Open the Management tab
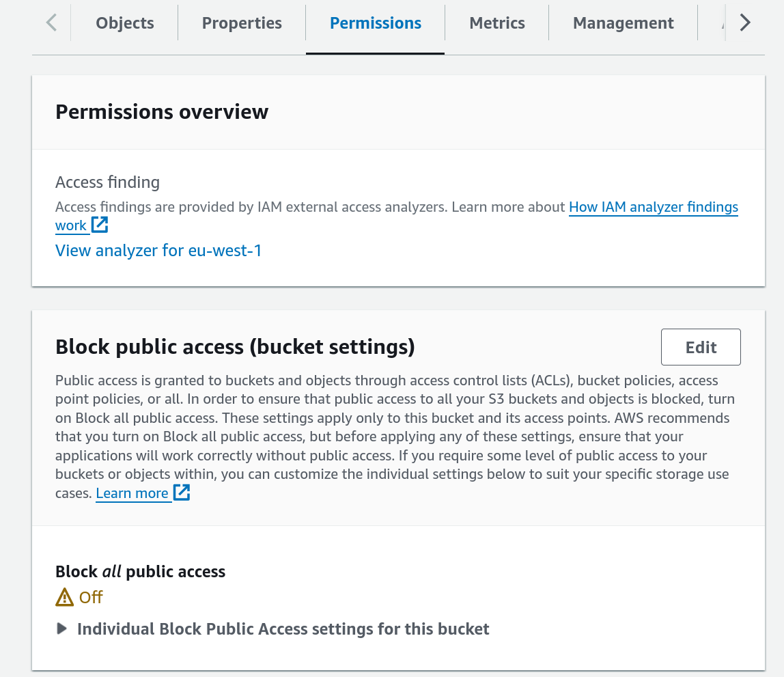Image resolution: width=784 pixels, height=677 pixels. [623, 23]
